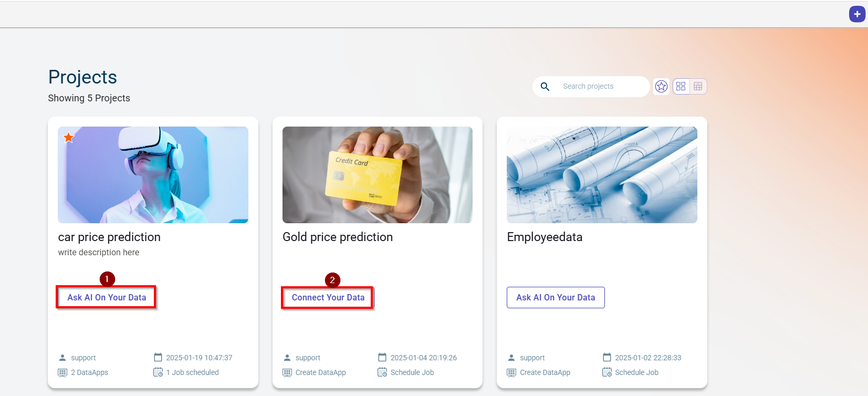Click Ask AI On Your Data for Employeedata
This screenshot has height=396, width=868.
coord(556,297)
